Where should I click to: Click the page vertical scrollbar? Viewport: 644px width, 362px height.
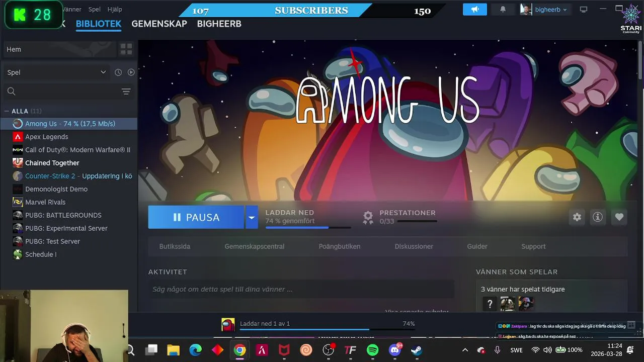pos(640,60)
